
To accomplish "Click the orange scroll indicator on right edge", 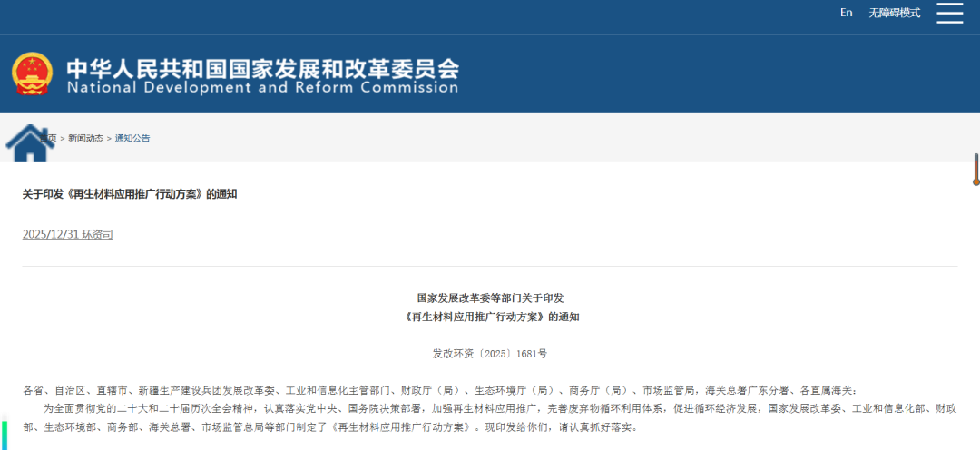I will click(975, 170).
